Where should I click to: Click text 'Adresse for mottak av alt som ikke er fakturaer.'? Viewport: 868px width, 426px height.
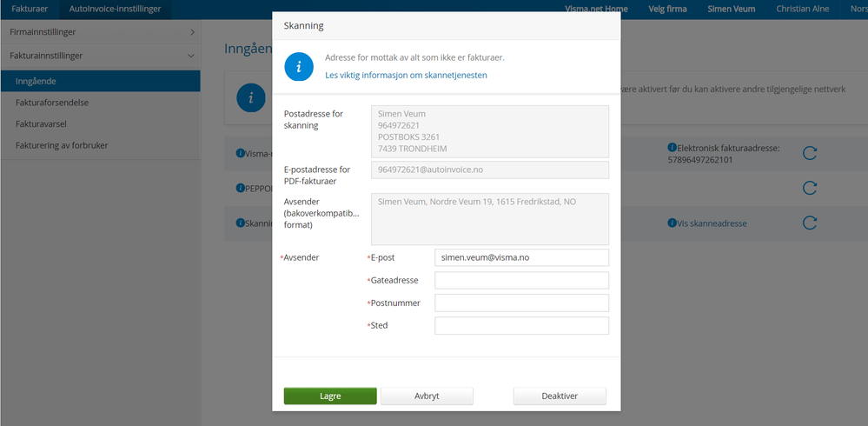coord(414,57)
